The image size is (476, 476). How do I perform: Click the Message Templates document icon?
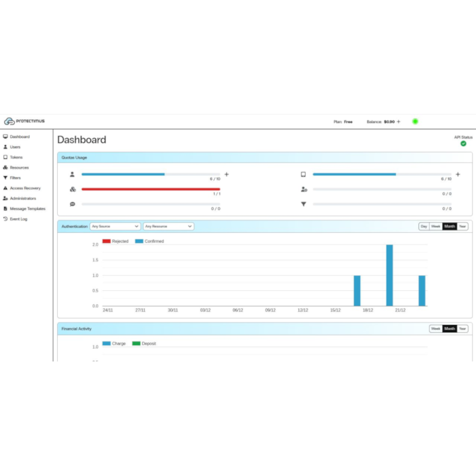[5, 209]
